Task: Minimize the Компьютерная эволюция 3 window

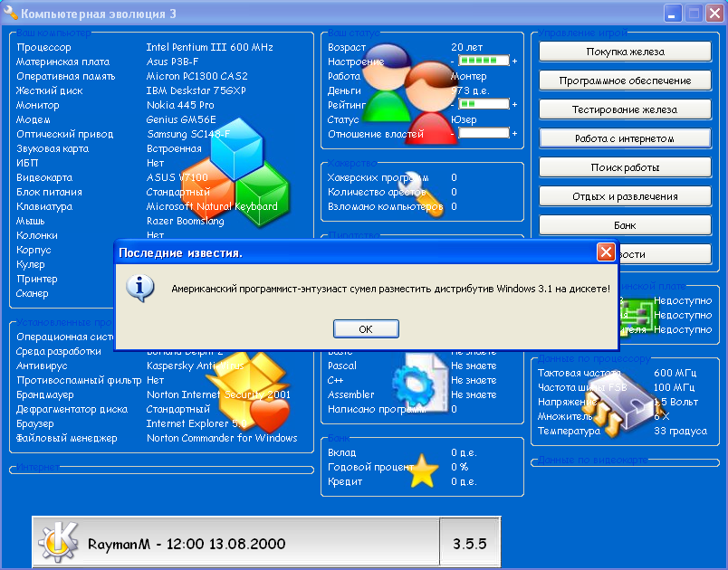Action: coord(672,13)
